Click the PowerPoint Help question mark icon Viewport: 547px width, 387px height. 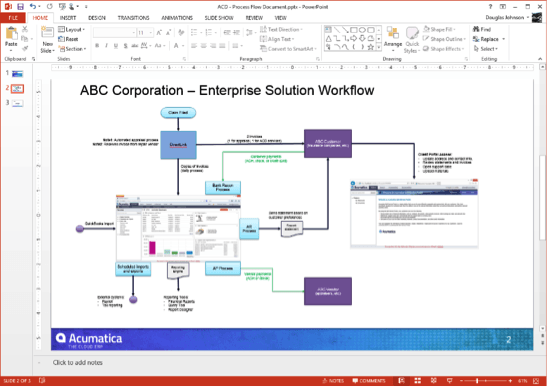coord(490,6)
